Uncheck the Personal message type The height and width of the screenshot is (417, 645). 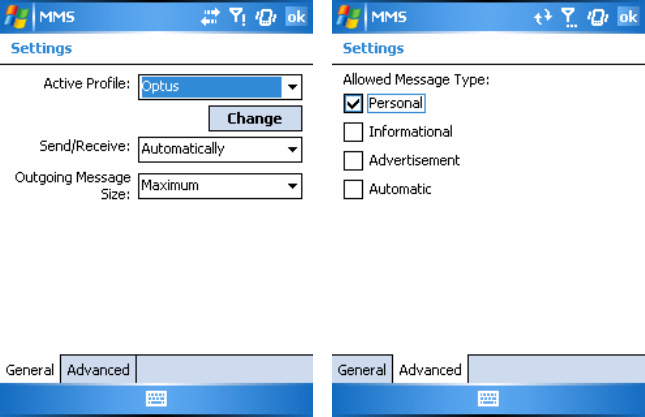pos(353,103)
